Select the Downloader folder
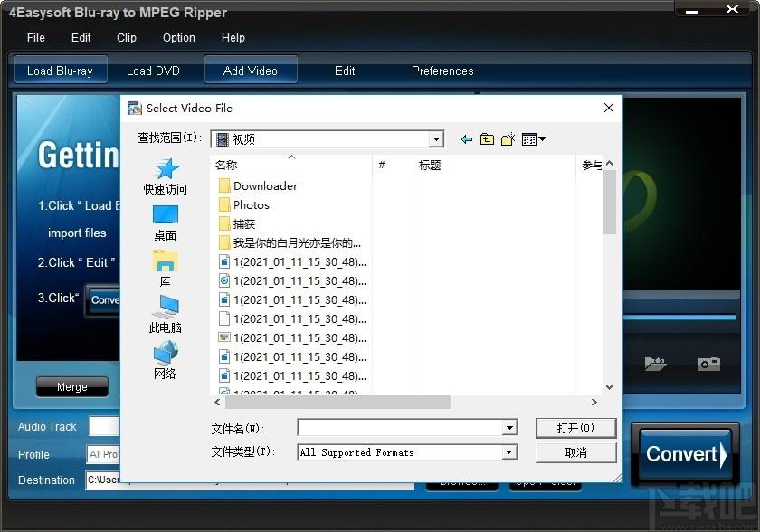The height and width of the screenshot is (532, 760). (x=258, y=186)
